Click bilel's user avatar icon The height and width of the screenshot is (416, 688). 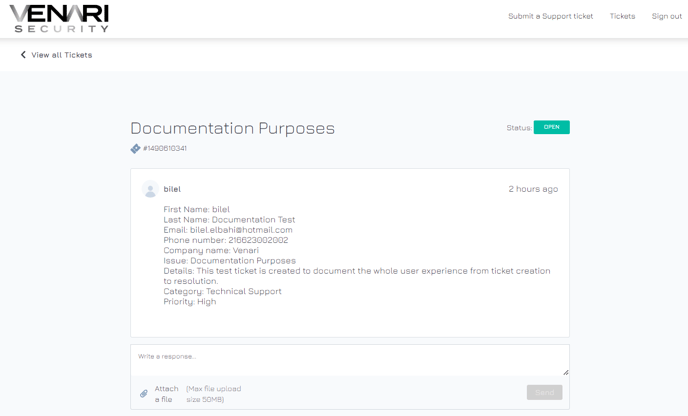150,189
